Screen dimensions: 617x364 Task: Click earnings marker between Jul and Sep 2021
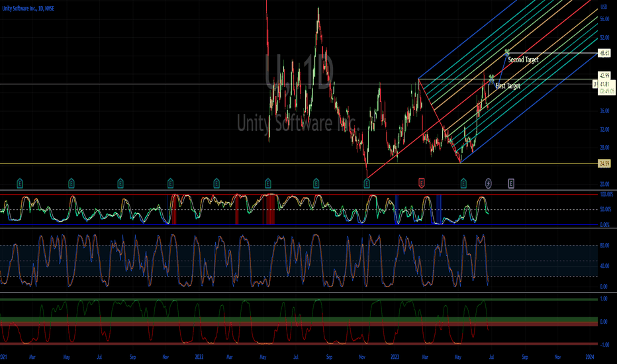[120, 183]
